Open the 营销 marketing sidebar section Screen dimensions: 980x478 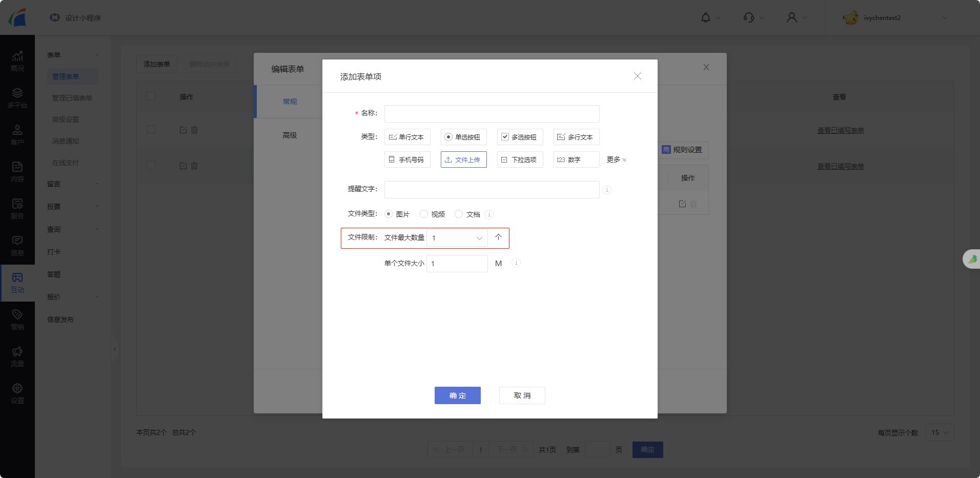17,320
